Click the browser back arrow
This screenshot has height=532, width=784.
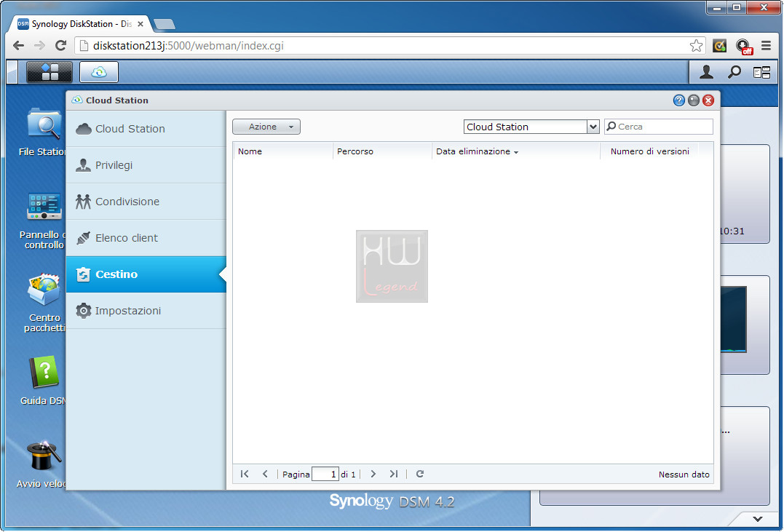tap(18, 46)
